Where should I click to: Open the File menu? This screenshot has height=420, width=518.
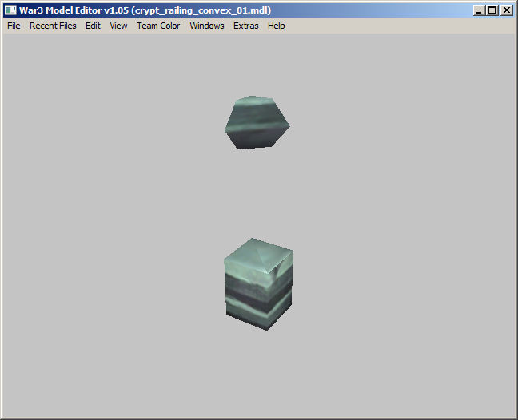pyautogui.click(x=14, y=26)
